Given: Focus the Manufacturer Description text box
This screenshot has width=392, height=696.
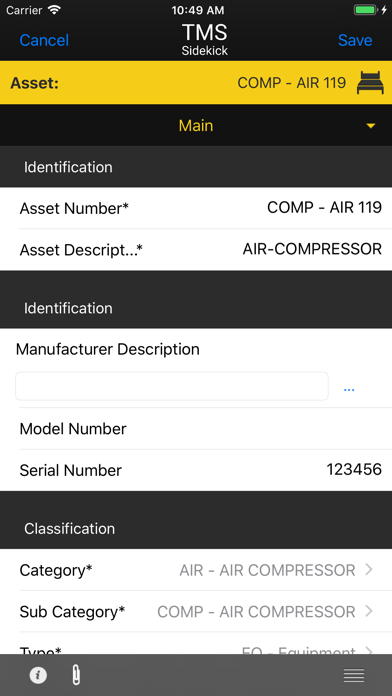Looking at the screenshot, I should pyautogui.click(x=172, y=386).
